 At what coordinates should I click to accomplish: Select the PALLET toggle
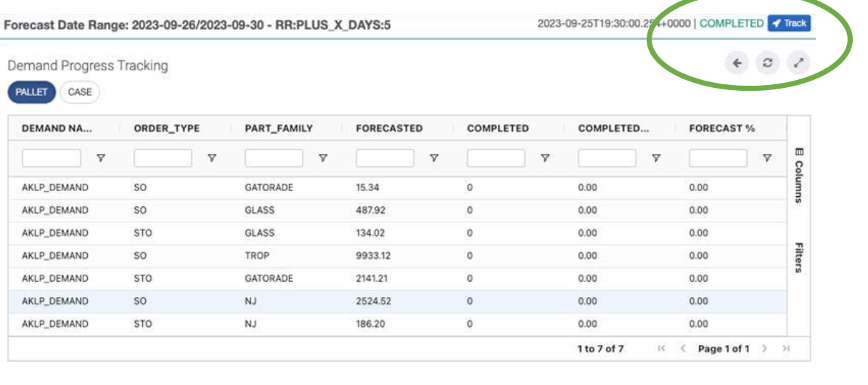coord(31,92)
